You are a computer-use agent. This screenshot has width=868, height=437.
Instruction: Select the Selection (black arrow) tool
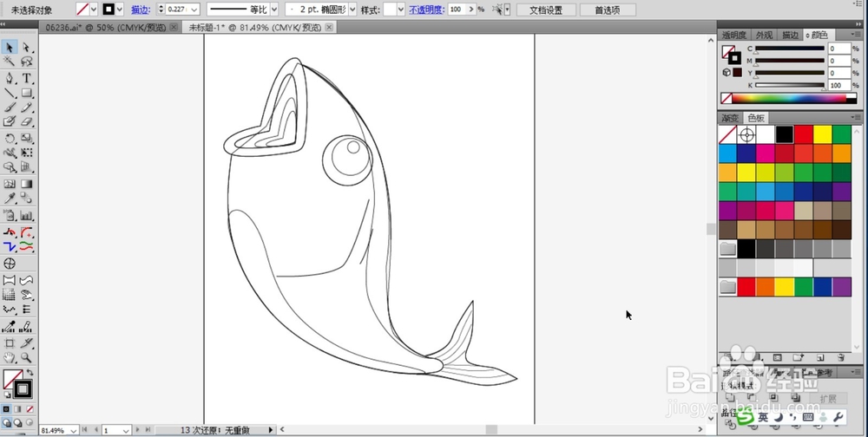point(10,47)
